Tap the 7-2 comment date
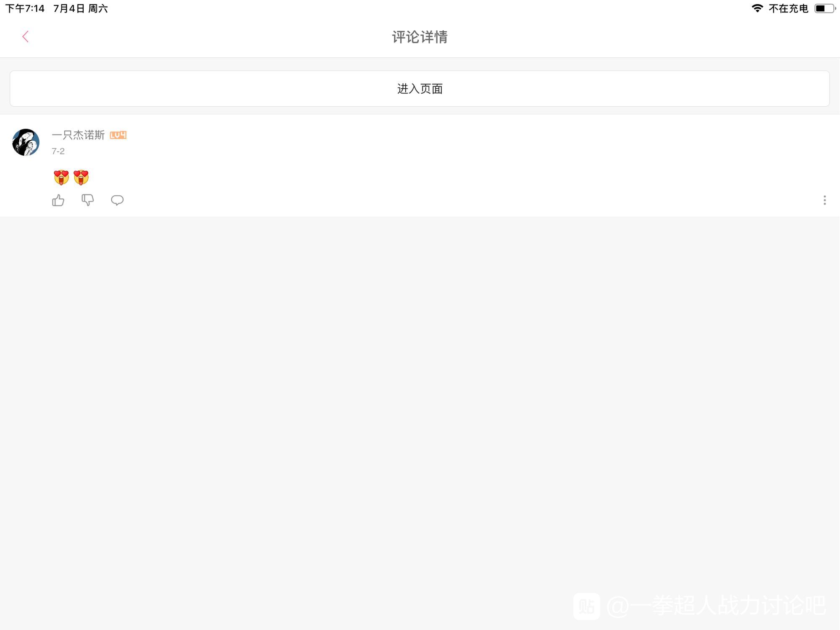The image size is (840, 630). coord(58,151)
